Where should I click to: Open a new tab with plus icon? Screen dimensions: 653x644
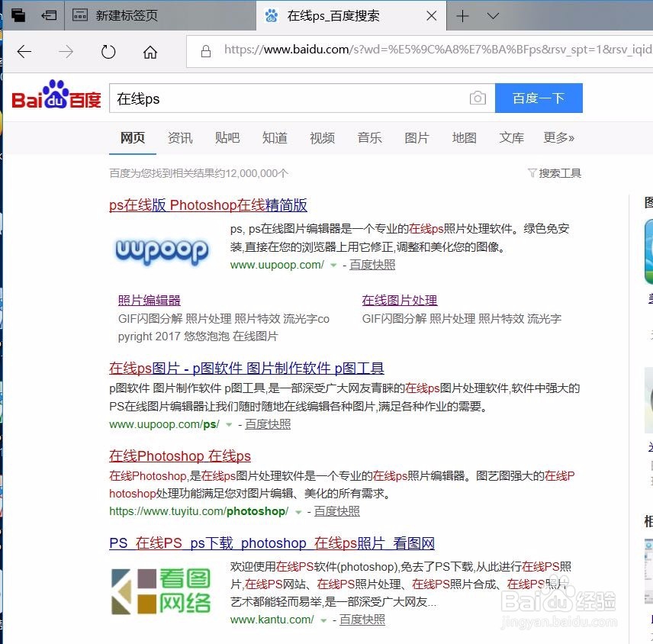[462, 16]
